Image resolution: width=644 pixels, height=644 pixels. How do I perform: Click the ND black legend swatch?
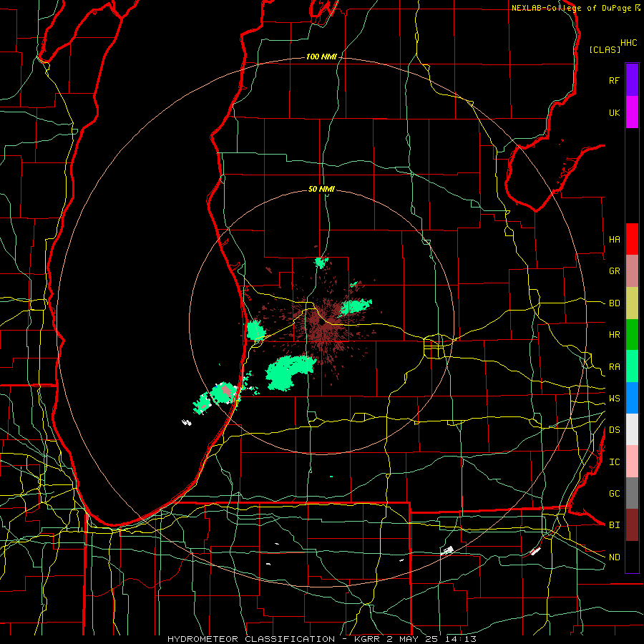632,557
